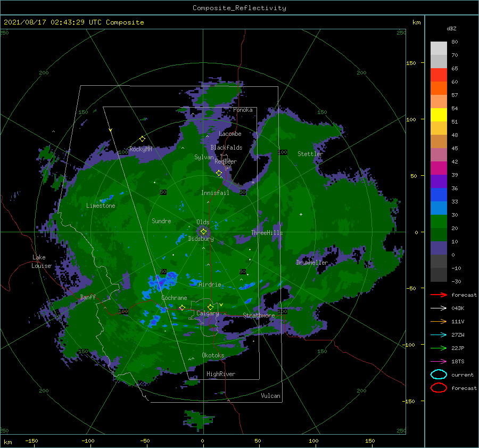Viewport: 479px width, 448px height.
Task: Click the purple 36-39 dBZ swatch
Action: 439,181
